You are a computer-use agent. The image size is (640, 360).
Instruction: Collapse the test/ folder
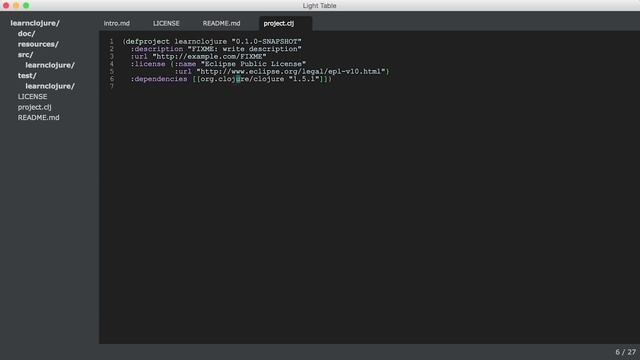(x=27, y=76)
